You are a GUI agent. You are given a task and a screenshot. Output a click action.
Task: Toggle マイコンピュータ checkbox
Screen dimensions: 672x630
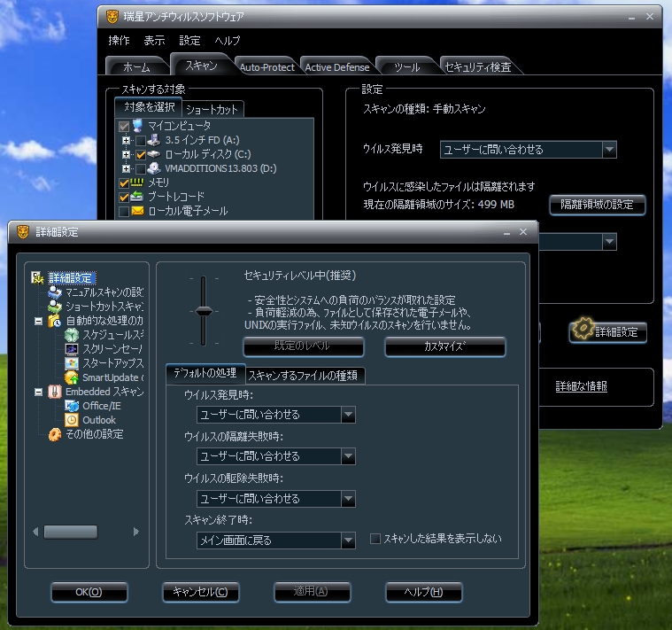tap(123, 127)
